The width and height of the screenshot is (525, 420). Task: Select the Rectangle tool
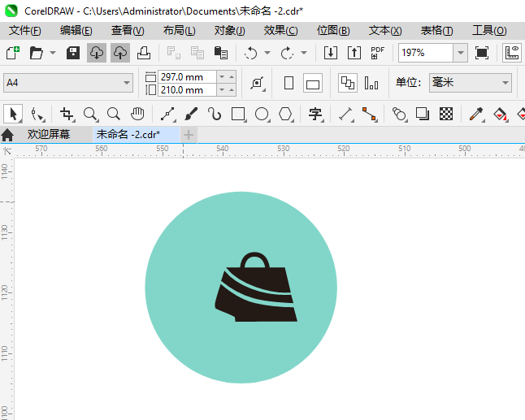tap(238, 114)
